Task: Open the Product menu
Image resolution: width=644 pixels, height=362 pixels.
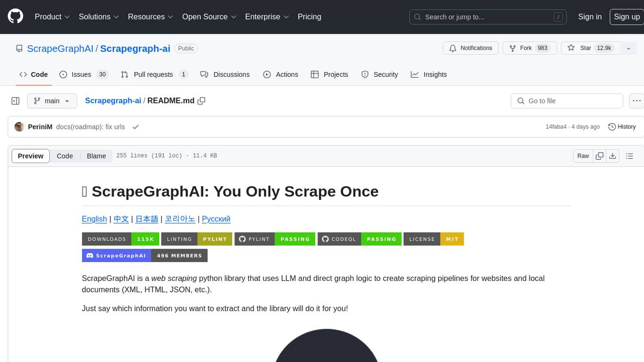Action: tap(52, 17)
